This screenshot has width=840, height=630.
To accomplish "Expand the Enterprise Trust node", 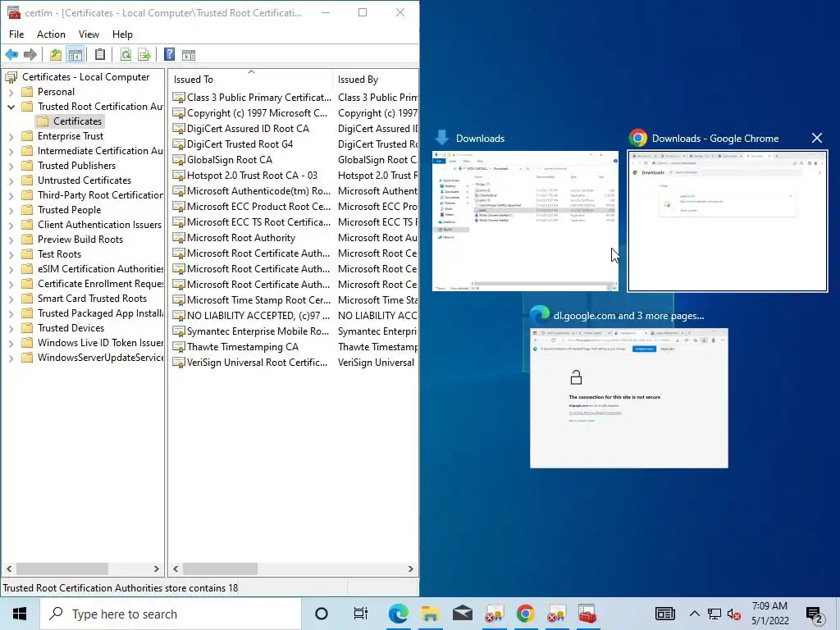I will (11, 137).
